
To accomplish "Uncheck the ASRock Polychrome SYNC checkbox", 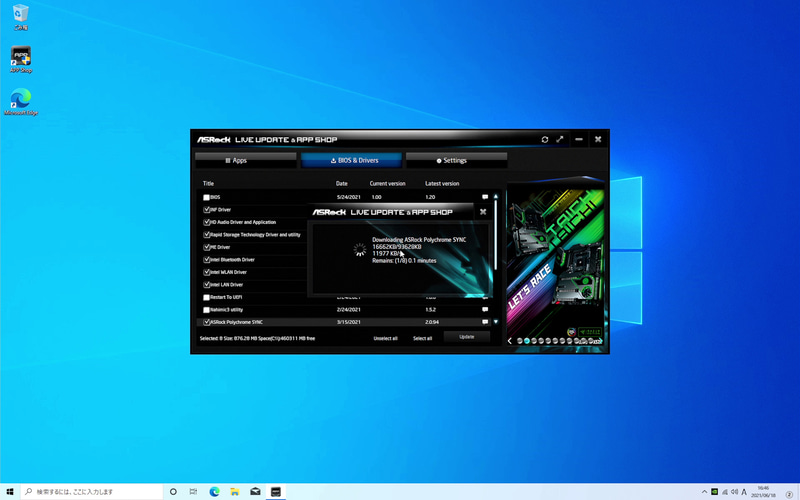I will [x=207, y=322].
